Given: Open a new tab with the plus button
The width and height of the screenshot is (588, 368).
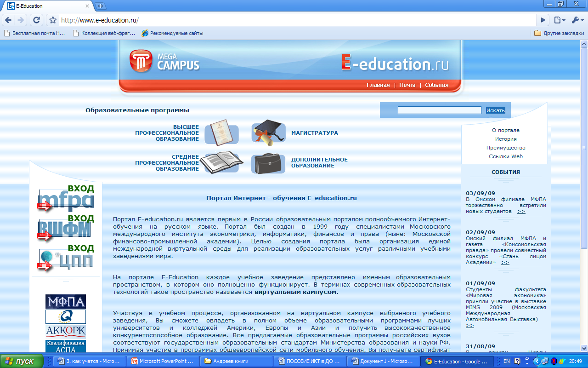Looking at the screenshot, I should click(x=101, y=6).
